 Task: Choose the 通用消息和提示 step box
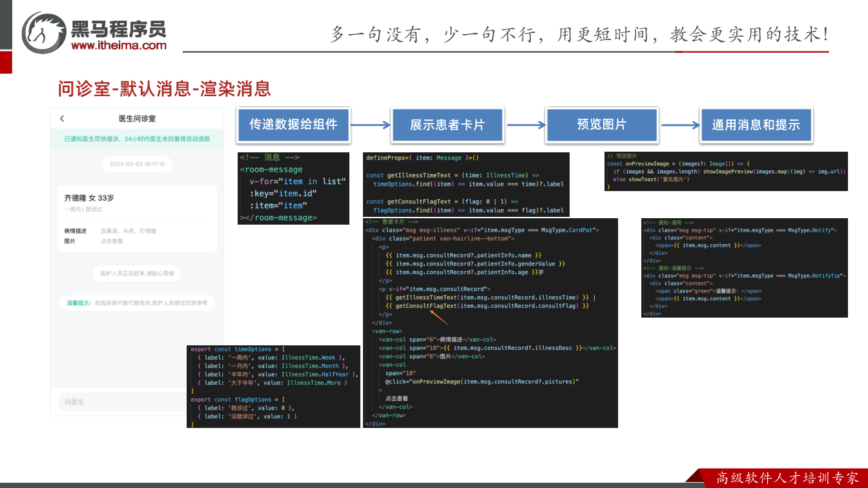756,125
